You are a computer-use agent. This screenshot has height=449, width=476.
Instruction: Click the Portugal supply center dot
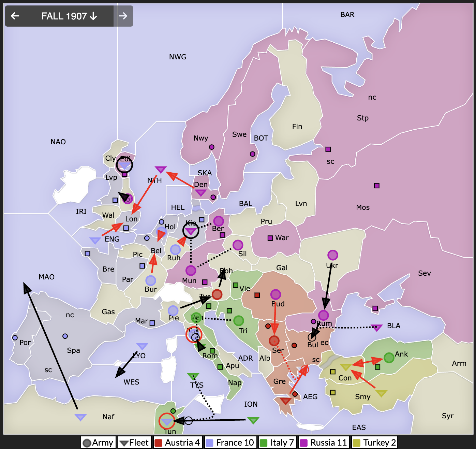click(x=15, y=338)
